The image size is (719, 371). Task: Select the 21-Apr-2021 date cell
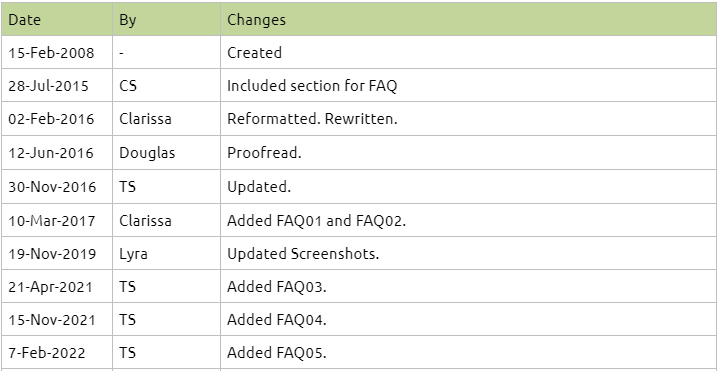click(x=57, y=286)
